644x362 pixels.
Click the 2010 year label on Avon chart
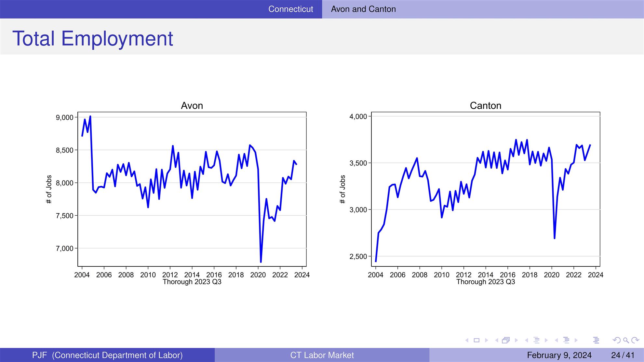coord(148,275)
